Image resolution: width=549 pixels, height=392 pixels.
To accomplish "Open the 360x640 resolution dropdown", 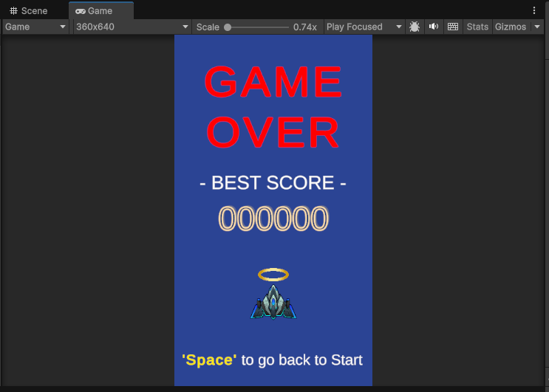I will (x=132, y=27).
